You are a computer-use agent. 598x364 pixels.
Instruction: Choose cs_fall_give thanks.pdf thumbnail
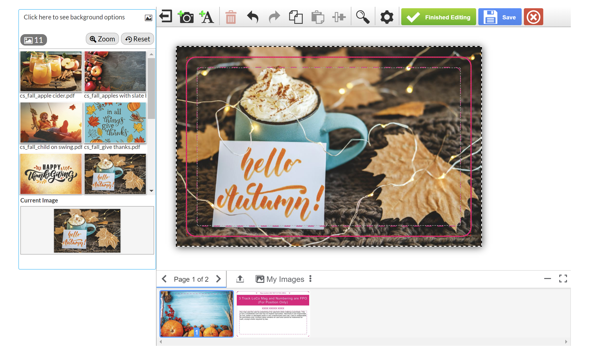pos(115,123)
